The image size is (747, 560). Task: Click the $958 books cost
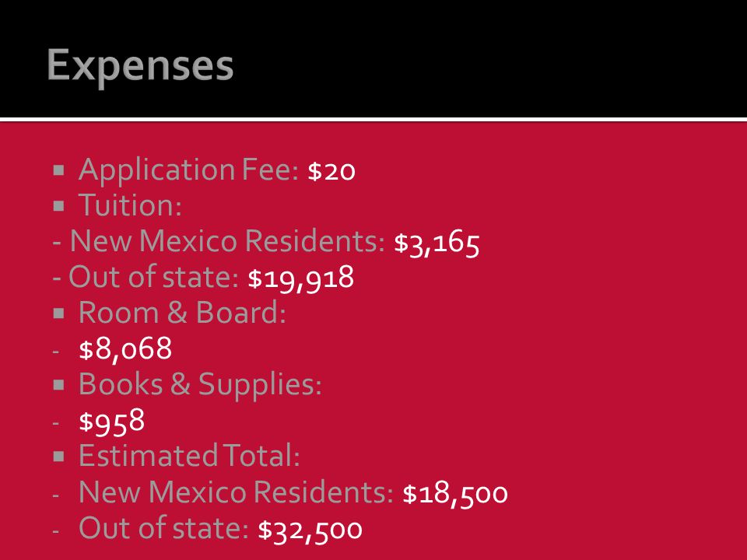tap(111, 422)
